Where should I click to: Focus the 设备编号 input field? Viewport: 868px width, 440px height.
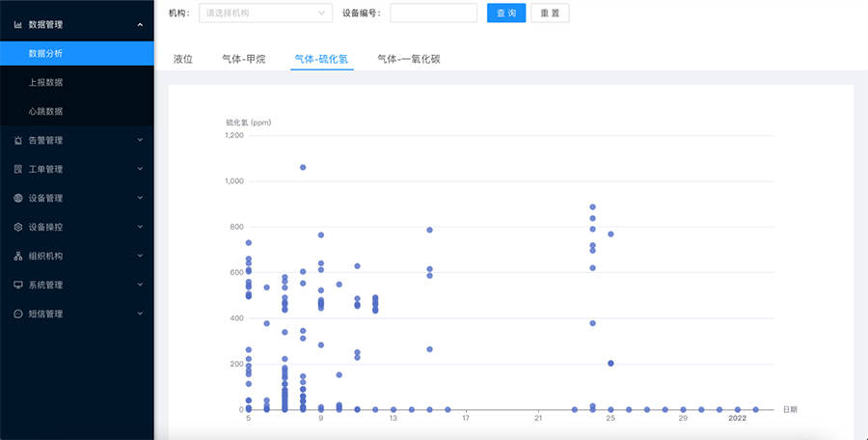[x=433, y=14]
